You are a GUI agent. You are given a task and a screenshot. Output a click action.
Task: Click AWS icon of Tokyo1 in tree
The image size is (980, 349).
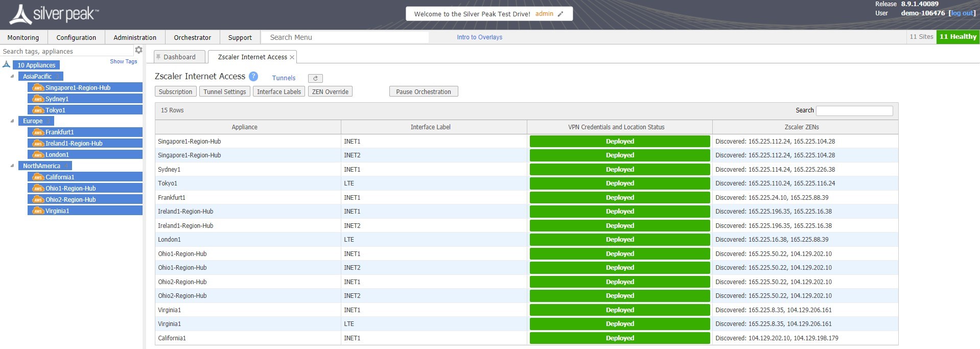(38, 110)
